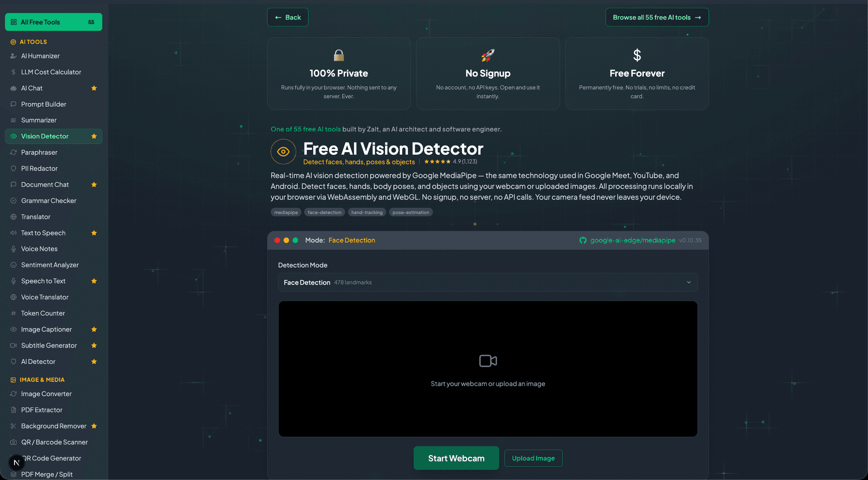
Task: Select the All Free Tools sidebar button
Action: (x=53, y=22)
